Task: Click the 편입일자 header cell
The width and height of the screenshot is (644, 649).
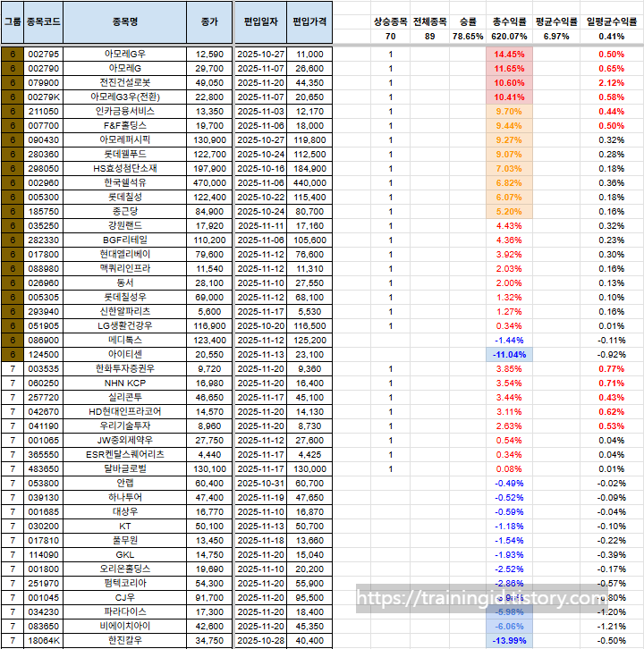Action: pyautogui.click(x=260, y=22)
